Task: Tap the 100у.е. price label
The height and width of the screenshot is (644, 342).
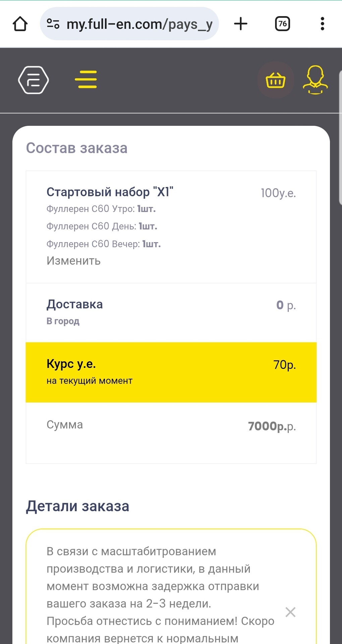Action: click(x=278, y=193)
